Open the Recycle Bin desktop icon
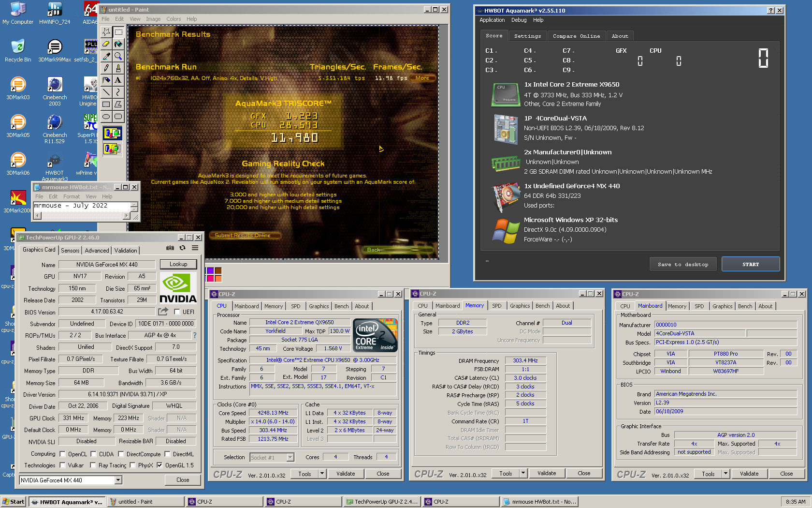Viewport: 812px width, 508px height. (x=18, y=50)
